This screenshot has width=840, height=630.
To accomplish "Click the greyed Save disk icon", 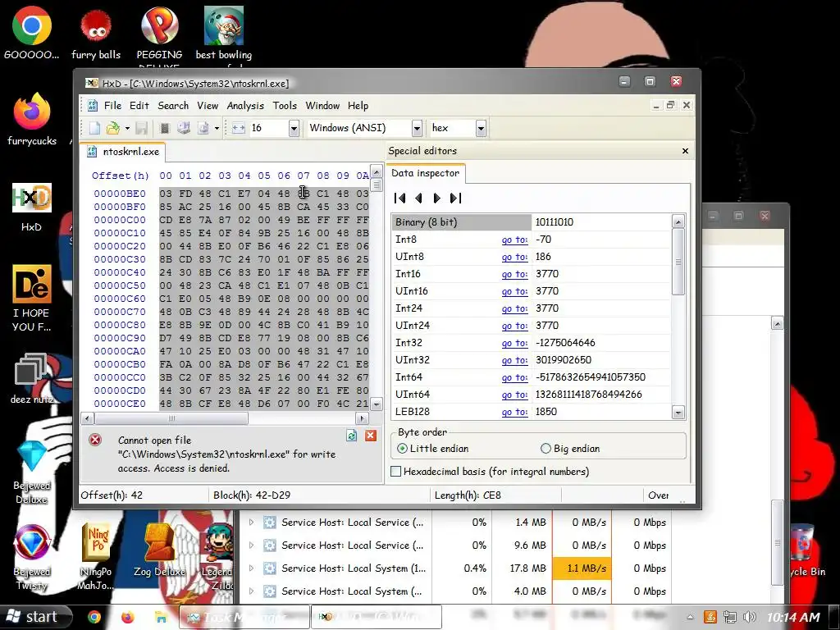I will click(x=141, y=128).
